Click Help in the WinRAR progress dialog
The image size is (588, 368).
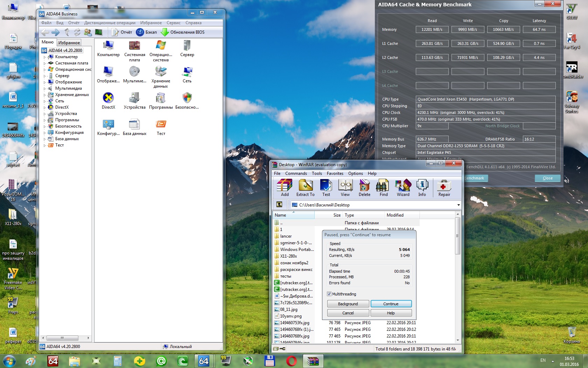pyautogui.click(x=391, y=313)
